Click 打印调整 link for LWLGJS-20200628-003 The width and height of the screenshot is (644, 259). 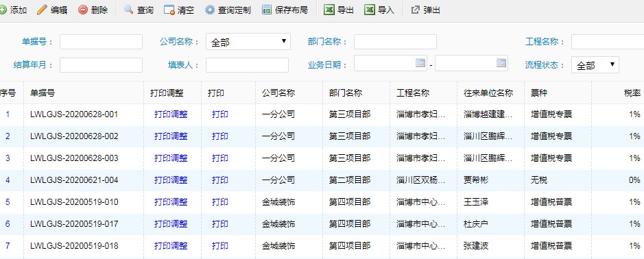[x=171, y=158]
